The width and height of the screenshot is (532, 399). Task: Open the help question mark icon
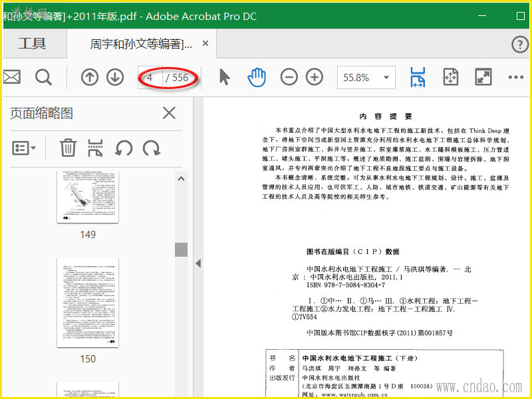pyautogui.click(x=520, y=44)
